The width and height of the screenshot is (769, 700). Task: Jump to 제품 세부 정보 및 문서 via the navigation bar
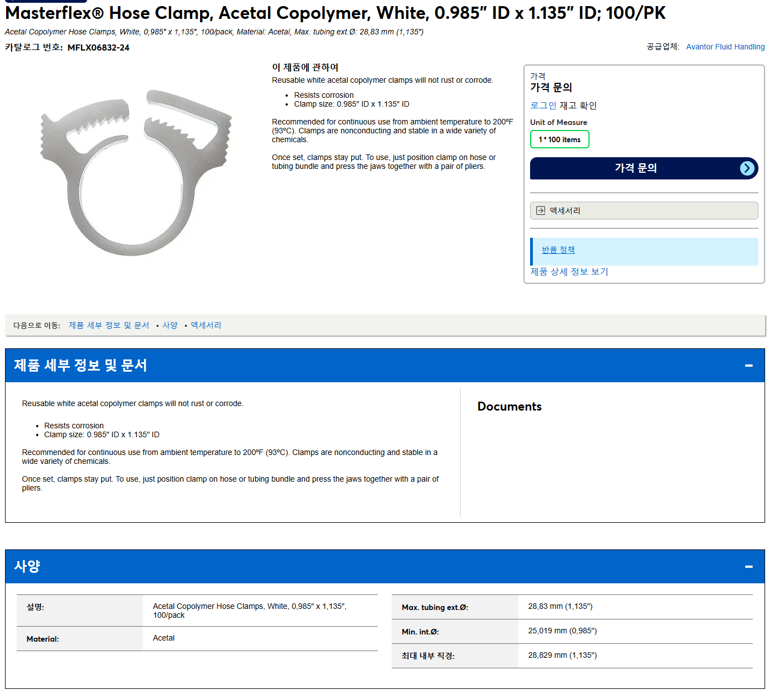pyautogui.click(x=109, y=326)
